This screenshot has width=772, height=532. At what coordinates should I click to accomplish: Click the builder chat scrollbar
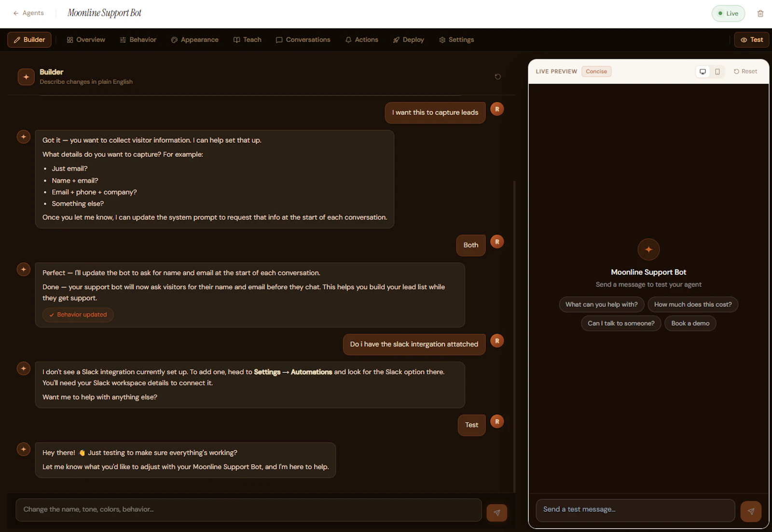[x=514, y=336]
